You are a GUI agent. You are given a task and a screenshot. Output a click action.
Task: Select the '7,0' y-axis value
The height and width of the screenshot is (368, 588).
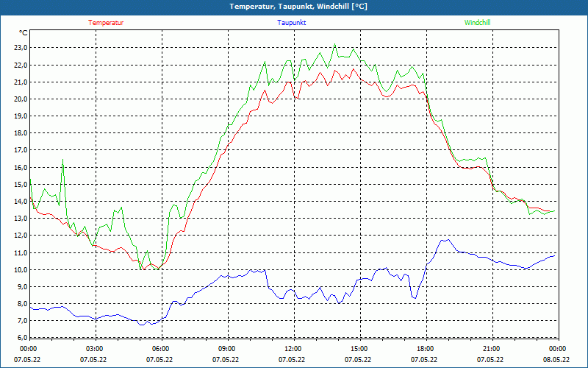pyautogui.click(x=22, y=321)
